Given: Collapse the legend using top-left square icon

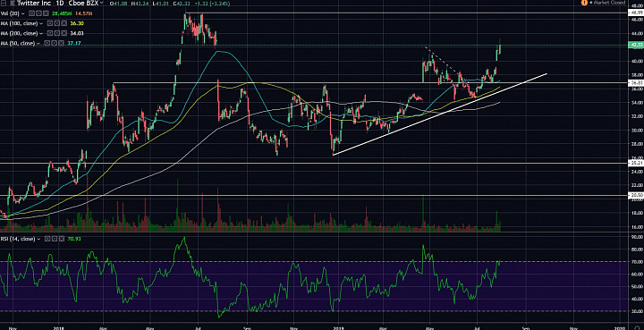Looking at the screenshot, I should [x=4, y=4].
